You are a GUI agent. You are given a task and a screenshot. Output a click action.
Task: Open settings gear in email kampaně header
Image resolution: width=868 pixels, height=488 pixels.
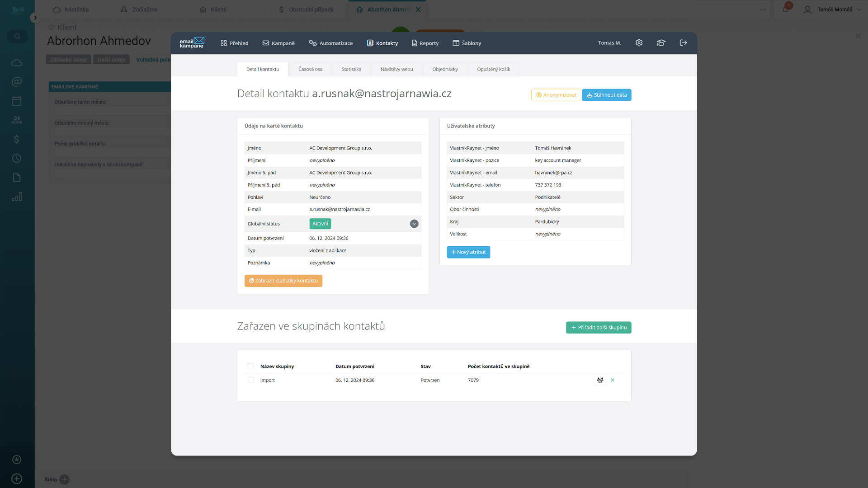click(x=639, y=43)
